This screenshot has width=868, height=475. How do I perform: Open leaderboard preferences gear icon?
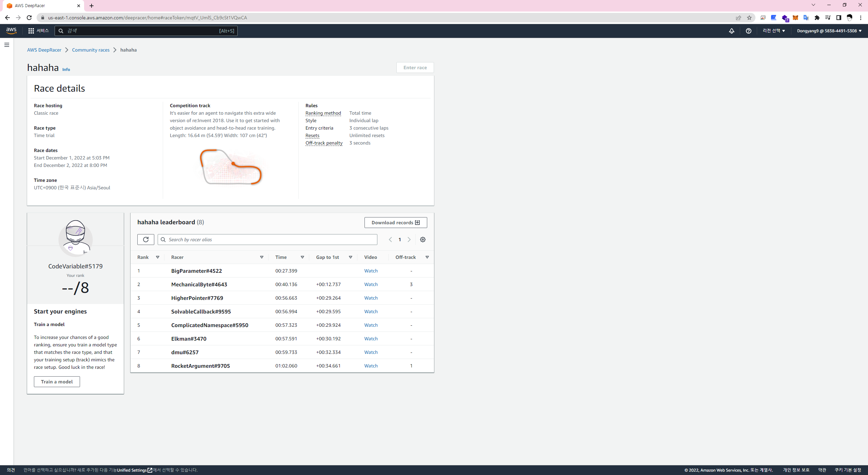pyautogui.click(x=422, y=240)
